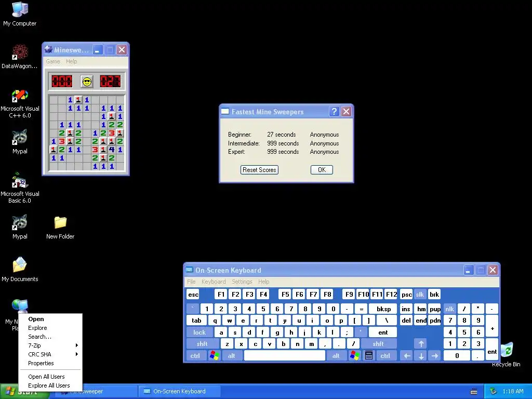Choose Explore from the context menu

(x=50, y=328)
